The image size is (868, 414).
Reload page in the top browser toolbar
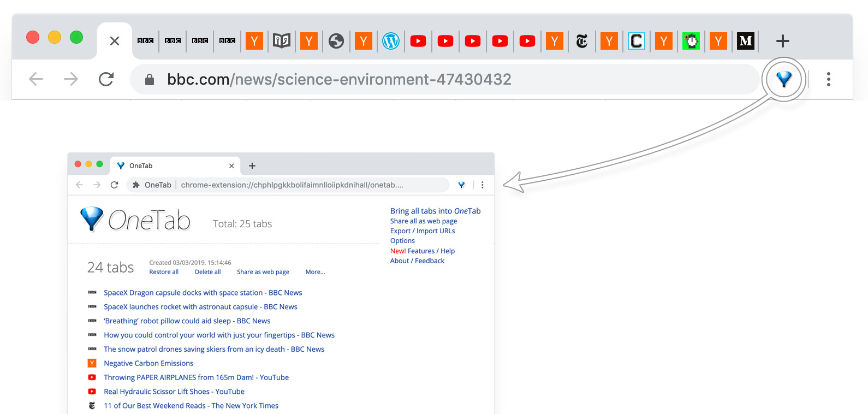[106, 80]
